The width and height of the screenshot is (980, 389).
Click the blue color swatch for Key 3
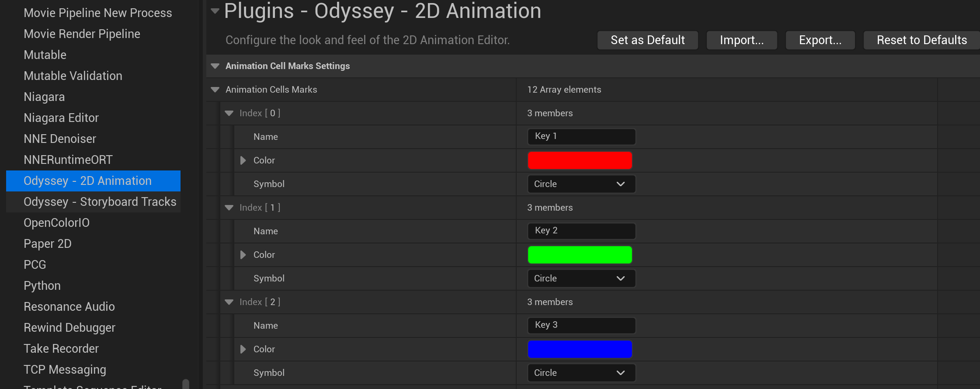580,349
